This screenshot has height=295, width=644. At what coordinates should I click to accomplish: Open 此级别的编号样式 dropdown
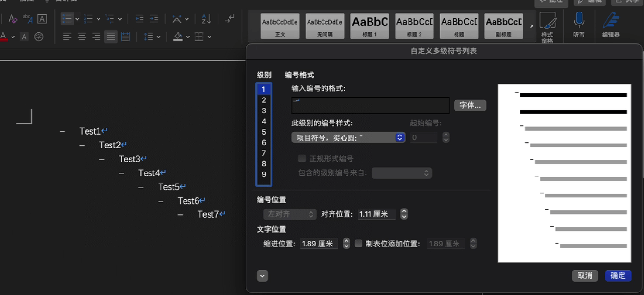click(x=348, y=137)
